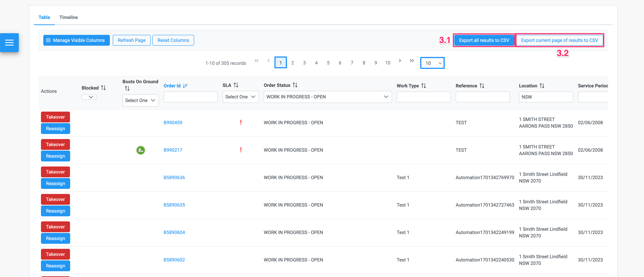
Task: Click green boots icon for B990217
Action: (141, 150)
